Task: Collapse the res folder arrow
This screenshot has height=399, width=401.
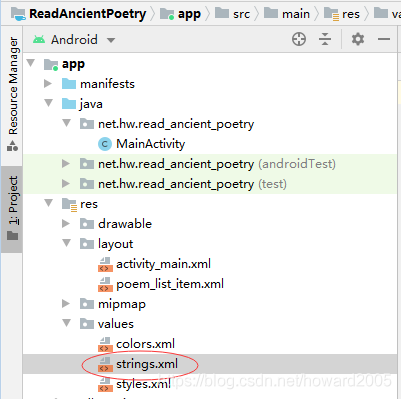Action: click(49, 203)
